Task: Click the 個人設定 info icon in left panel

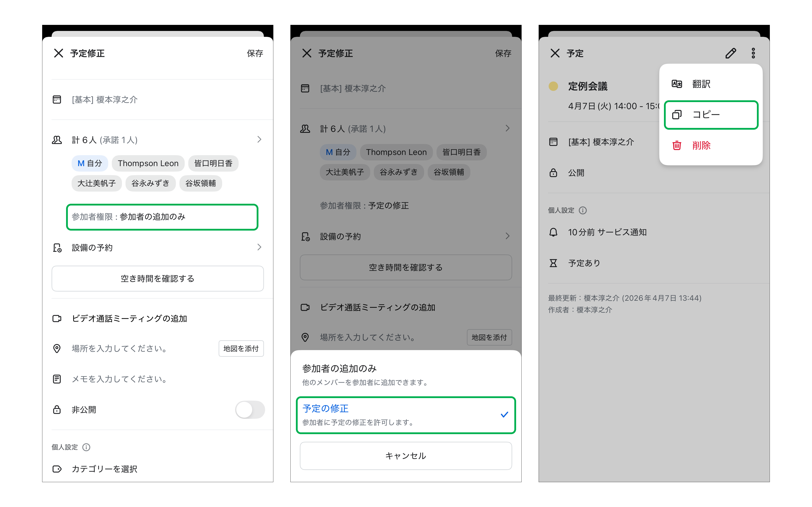Action: (86, 447)
